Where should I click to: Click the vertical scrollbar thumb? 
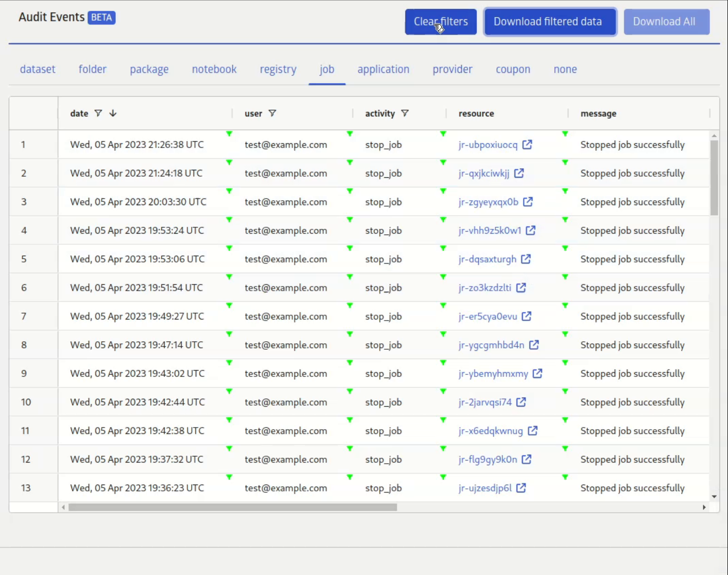click(x=714, y=178)
